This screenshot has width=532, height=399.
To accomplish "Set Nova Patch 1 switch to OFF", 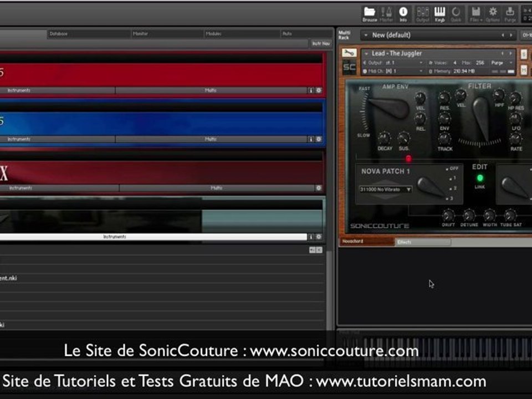I will (x=453, y=168).
